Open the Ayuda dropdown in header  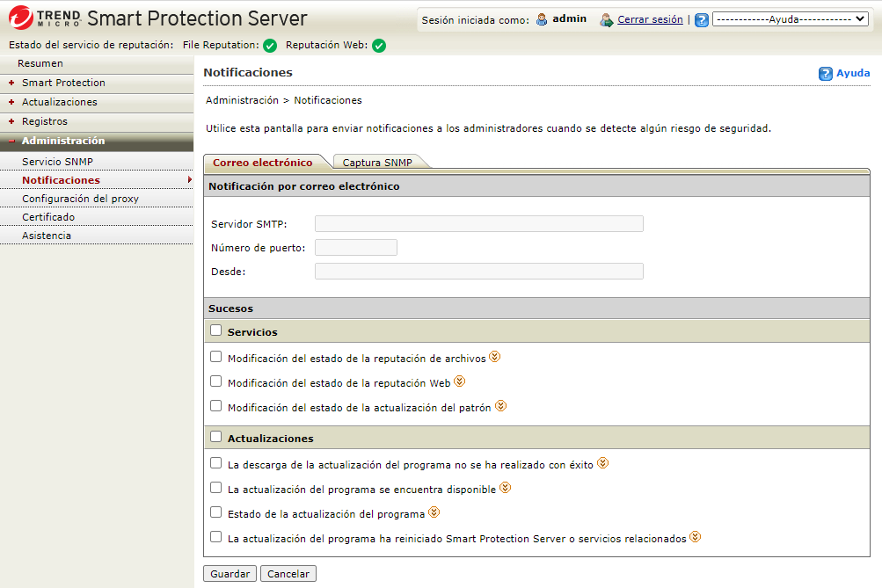coord(790,19)
